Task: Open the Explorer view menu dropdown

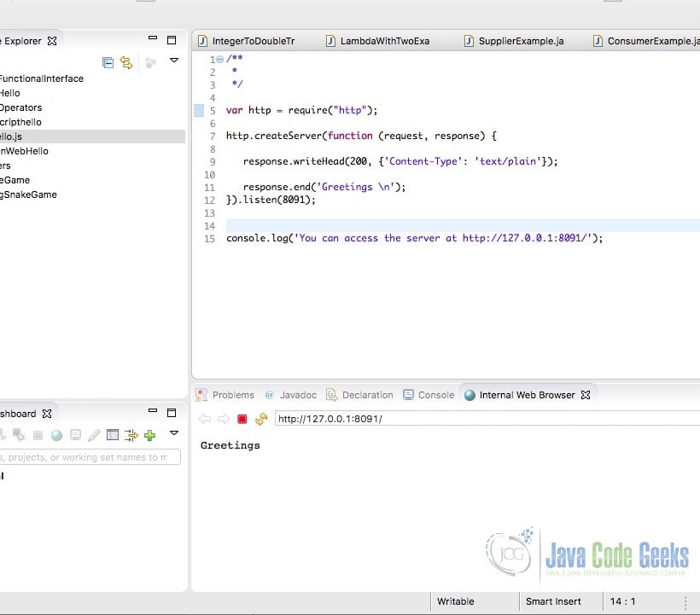Action: click(174, 61)
